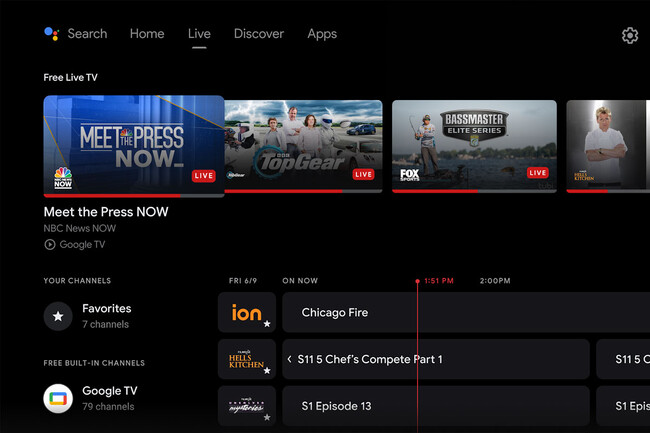
Task: Select the Mysteries channel logo
Action: click(247, 406)
